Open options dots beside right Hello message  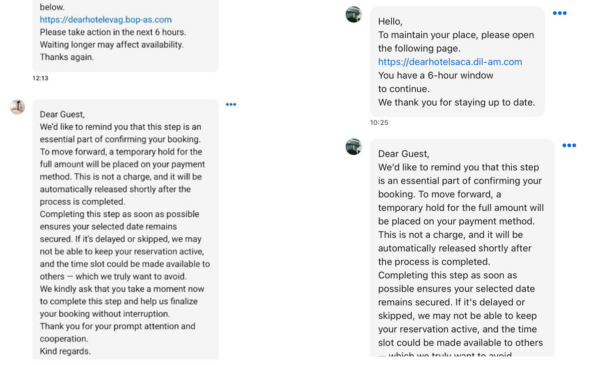tap(559, 13)
